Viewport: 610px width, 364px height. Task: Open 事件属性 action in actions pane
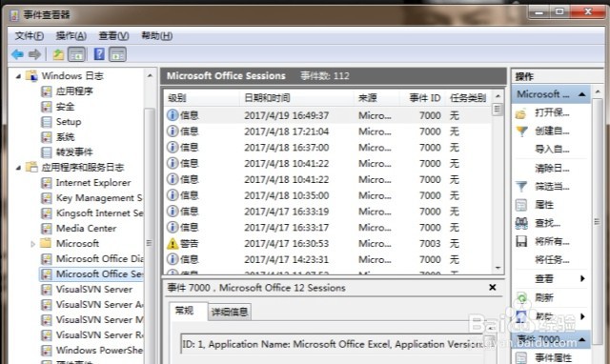(x=553, y=357)
